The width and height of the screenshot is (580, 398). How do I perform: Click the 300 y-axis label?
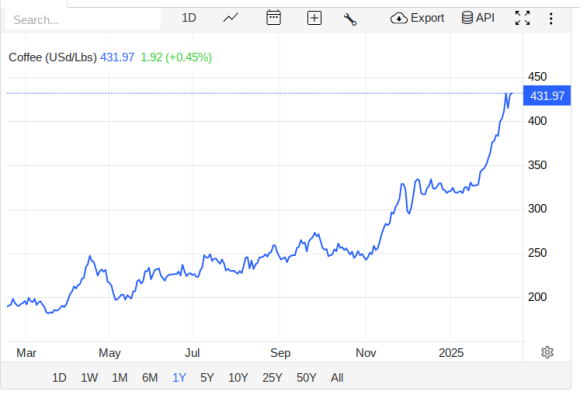pos(537,209)
